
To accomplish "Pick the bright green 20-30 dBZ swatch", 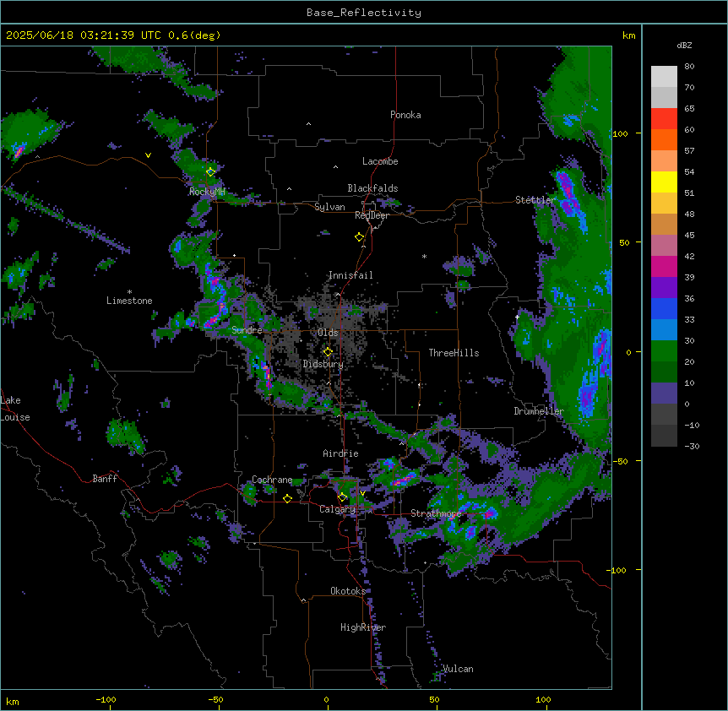I will (x=664, y=351).
